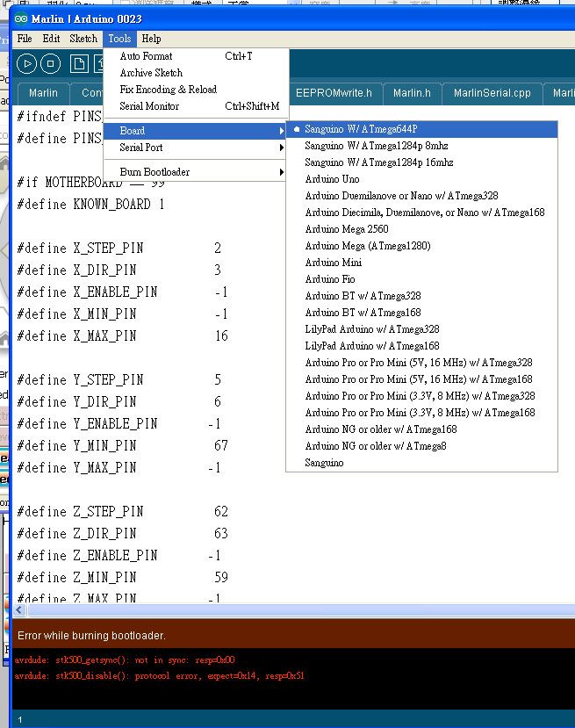Click the New sketch toolbar icon
Viewport: 575px width, 728px height.
(79, 63)
